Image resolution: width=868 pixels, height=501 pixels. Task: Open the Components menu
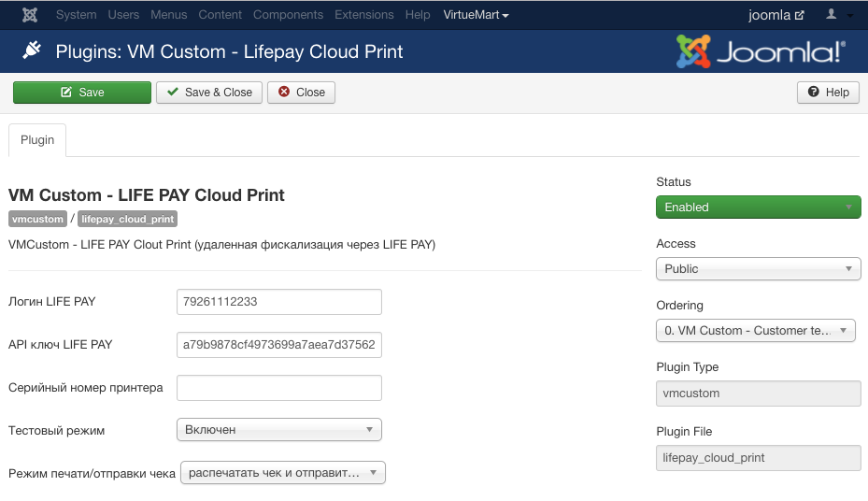pyautogui.click(x=289, y=15)
